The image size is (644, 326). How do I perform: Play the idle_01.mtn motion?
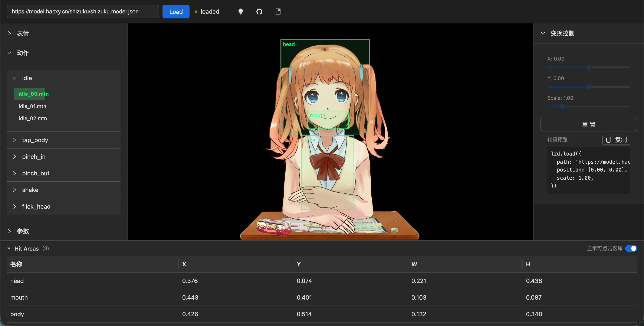[x=32, y=106]
